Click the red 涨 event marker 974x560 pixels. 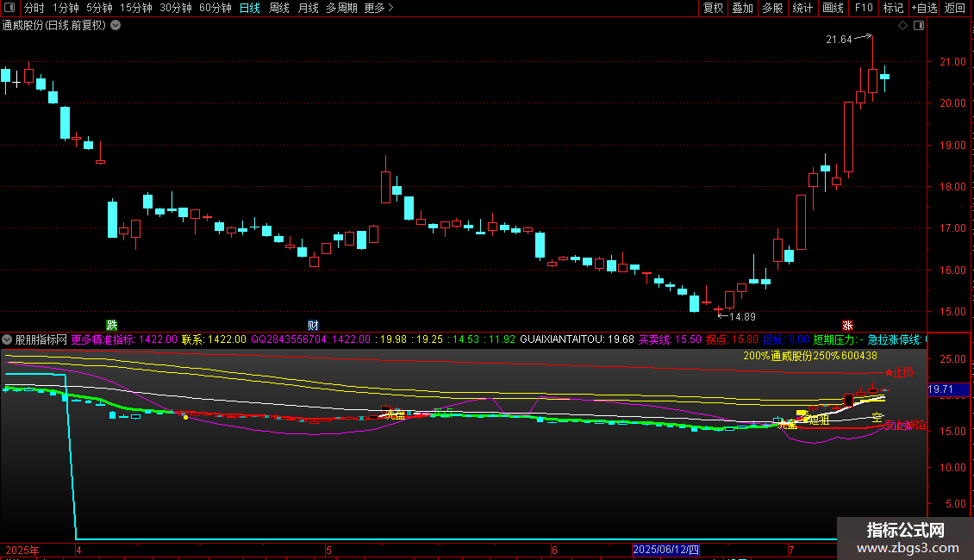[847, 326]
